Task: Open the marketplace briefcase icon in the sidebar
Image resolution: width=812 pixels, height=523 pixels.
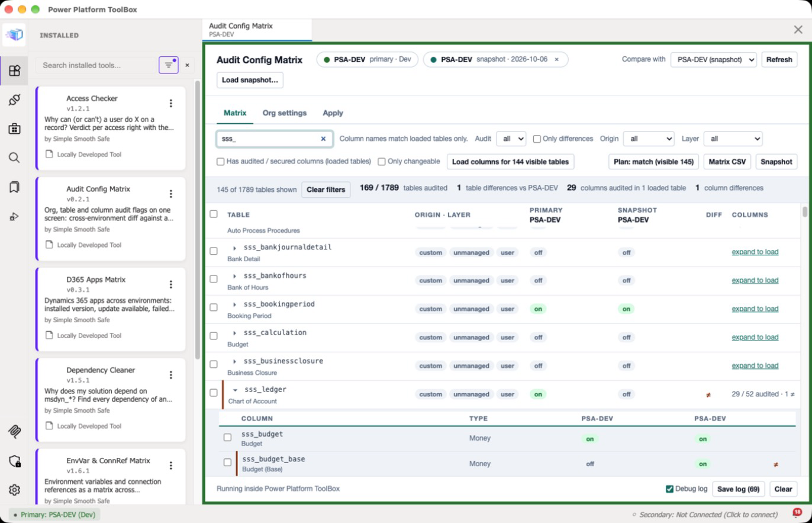Action: click(14, 129)
